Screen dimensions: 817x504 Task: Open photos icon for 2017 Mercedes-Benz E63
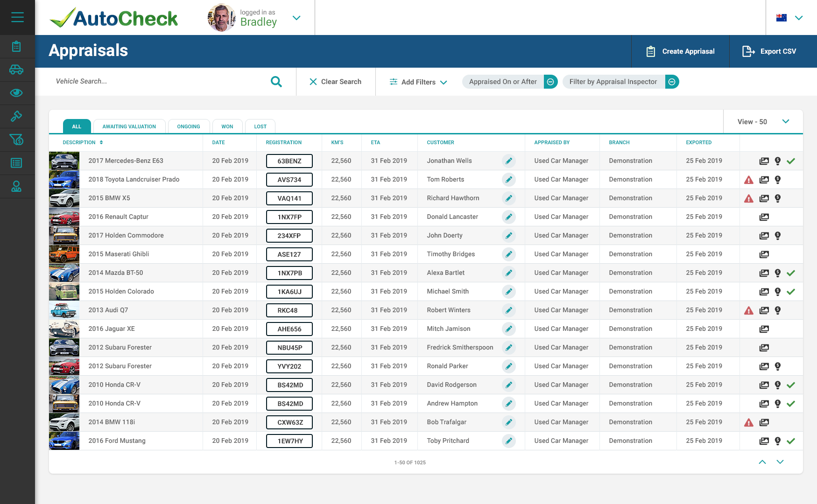764,161
